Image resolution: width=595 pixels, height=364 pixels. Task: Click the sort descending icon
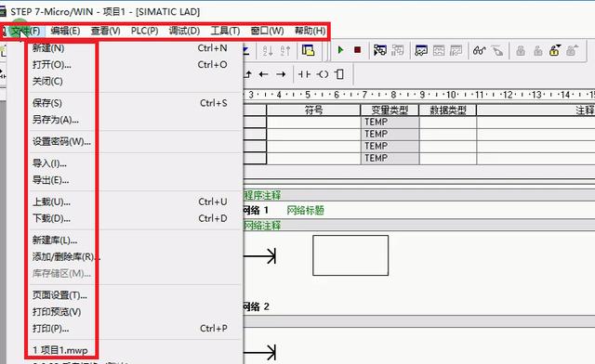285,50
